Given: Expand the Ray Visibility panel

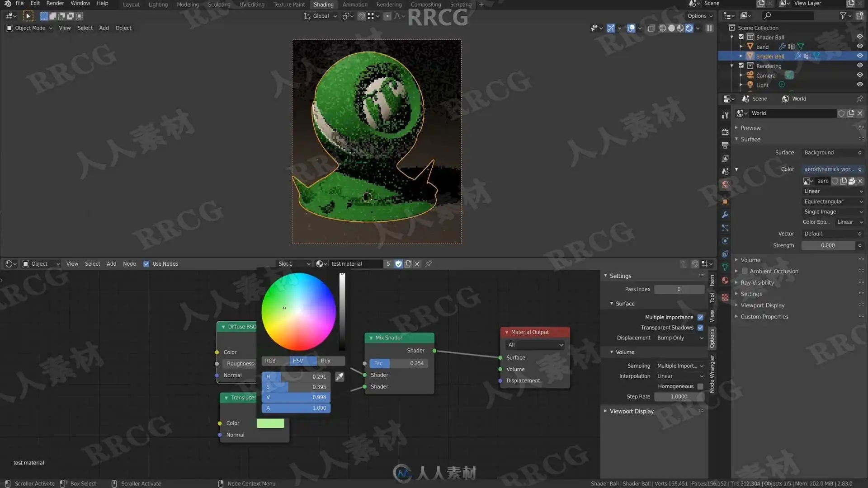Looking at the screenshot, I should coord(757,283).
